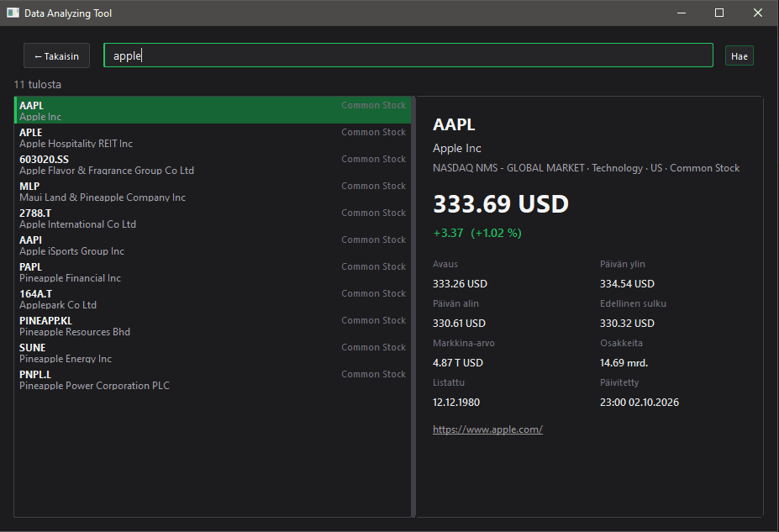Pick the MLP Maui Land & Pineapple row
The width and height of the screenshot is (779, 532).
click(213, 192)
